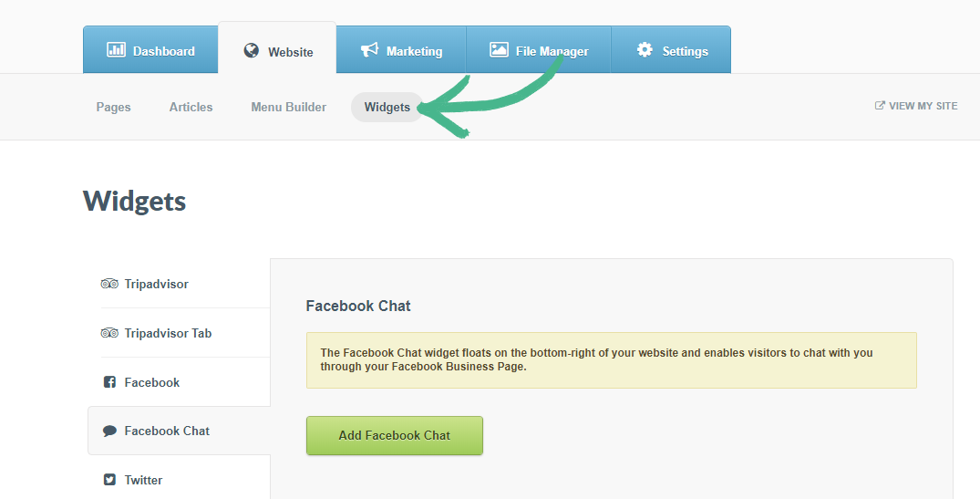
Task: Open the Articles section
Action: tap(191, 107)
